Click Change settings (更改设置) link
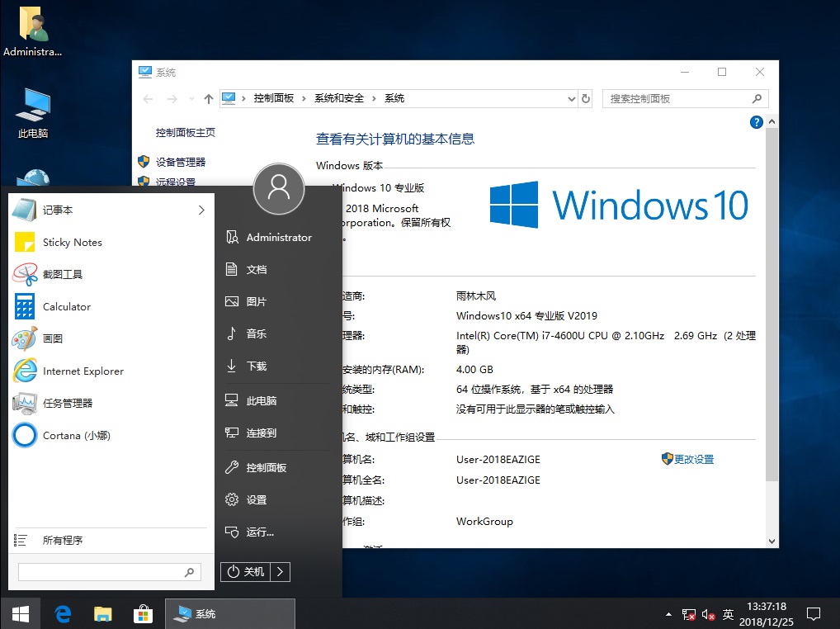Viewport: 840px width, 629px height. 694,459
